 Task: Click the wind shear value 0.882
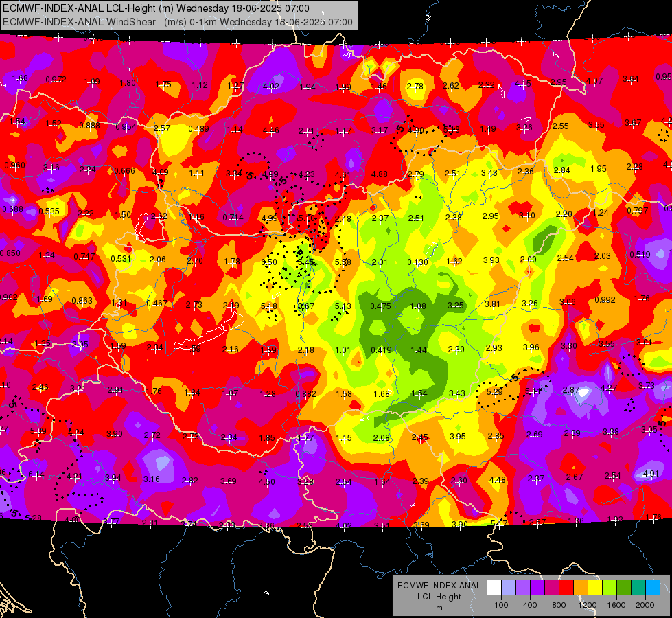point(306,393)
